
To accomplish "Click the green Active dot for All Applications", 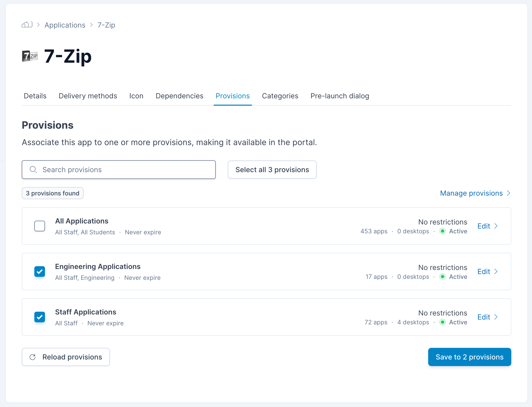I will [443, 231].
